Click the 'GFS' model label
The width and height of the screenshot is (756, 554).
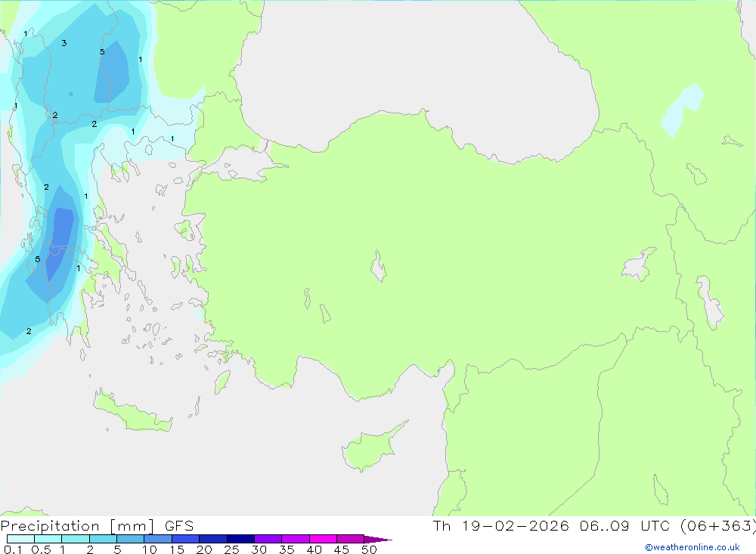coord(179,526)
